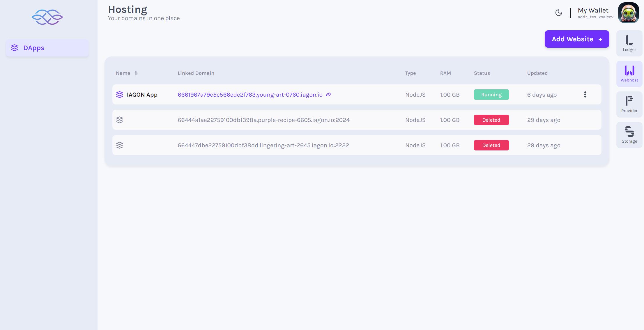Open the Provider section icon
Screen dimensions: 644x330
coord(629,104)
